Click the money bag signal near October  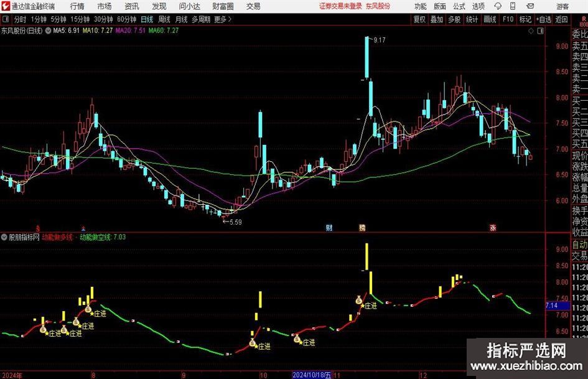point(253,342)
